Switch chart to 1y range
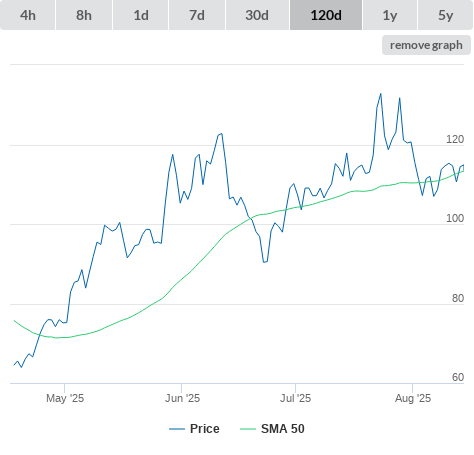The height and width of the screenshot is (455, 474). coord(390,15)
